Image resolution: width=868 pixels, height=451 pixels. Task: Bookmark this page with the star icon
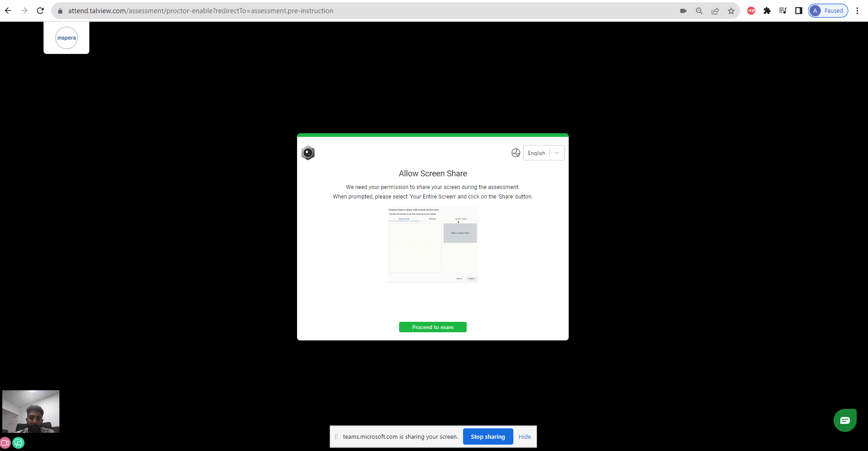731,11
